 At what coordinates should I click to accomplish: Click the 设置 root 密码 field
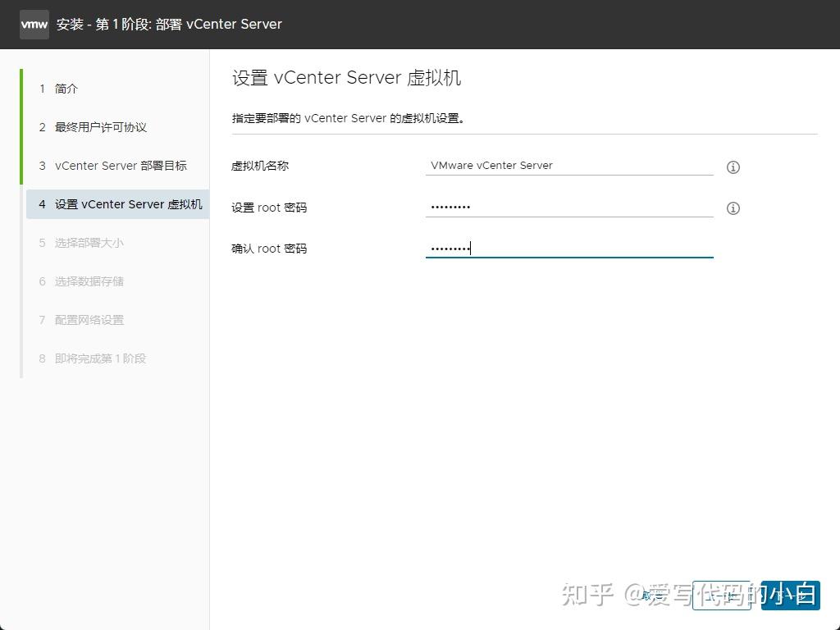(569, 207)
